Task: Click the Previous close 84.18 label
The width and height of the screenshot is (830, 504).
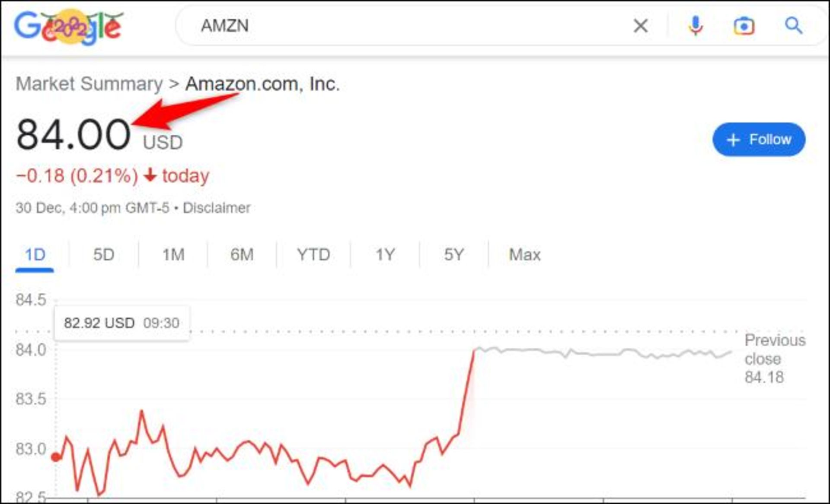Action: (x=774, y=358)
